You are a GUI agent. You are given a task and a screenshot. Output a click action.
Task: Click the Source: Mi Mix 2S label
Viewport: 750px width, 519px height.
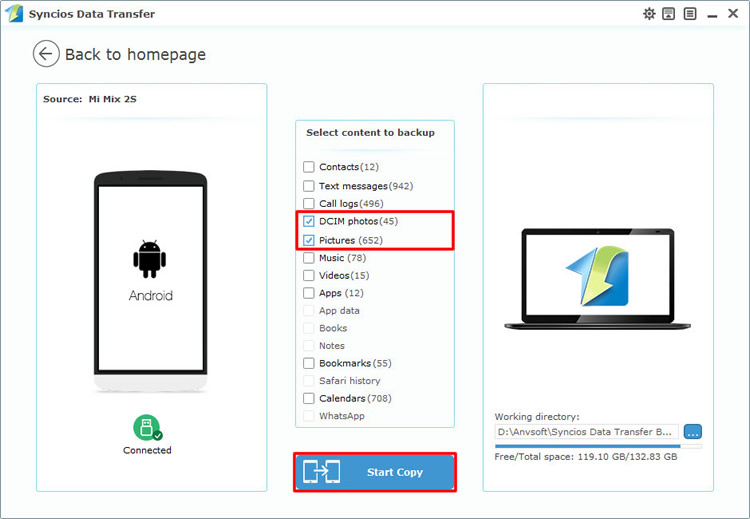(89, 99)
